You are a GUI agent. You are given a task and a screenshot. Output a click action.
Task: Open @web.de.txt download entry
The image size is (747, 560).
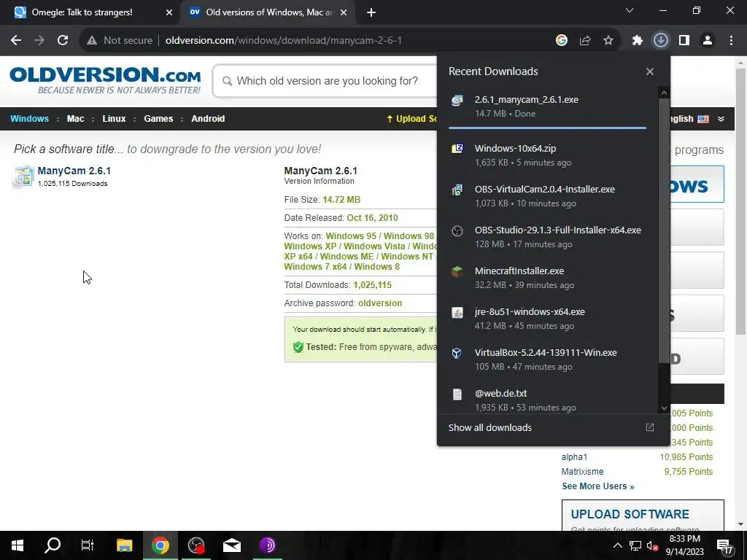(x=547, y=400)
